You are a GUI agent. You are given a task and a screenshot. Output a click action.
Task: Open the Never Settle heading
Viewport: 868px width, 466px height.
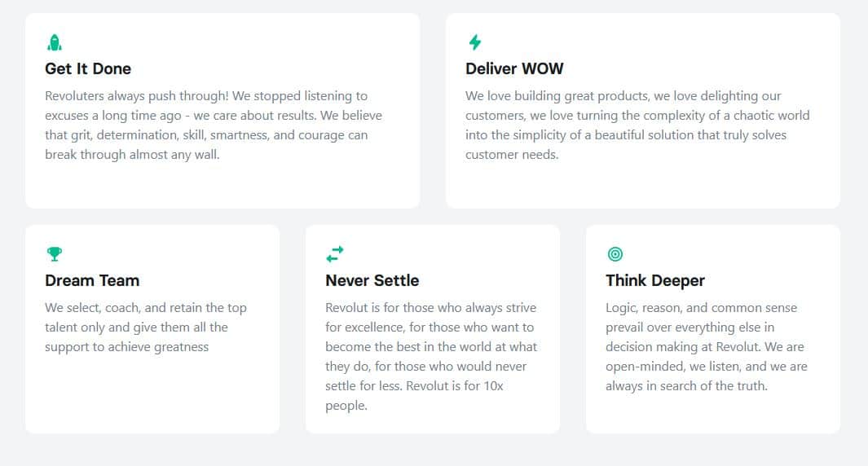pyautogui.click(x=372, y=280)
